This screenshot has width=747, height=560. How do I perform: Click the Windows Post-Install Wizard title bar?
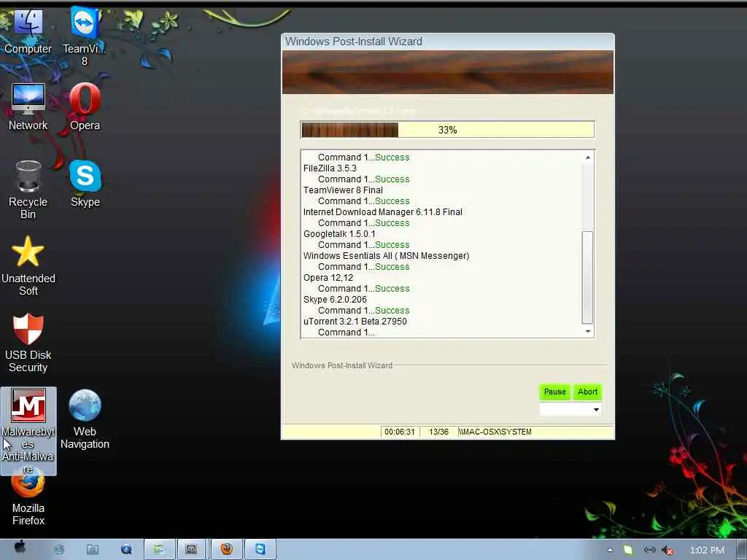click(447, 42)
